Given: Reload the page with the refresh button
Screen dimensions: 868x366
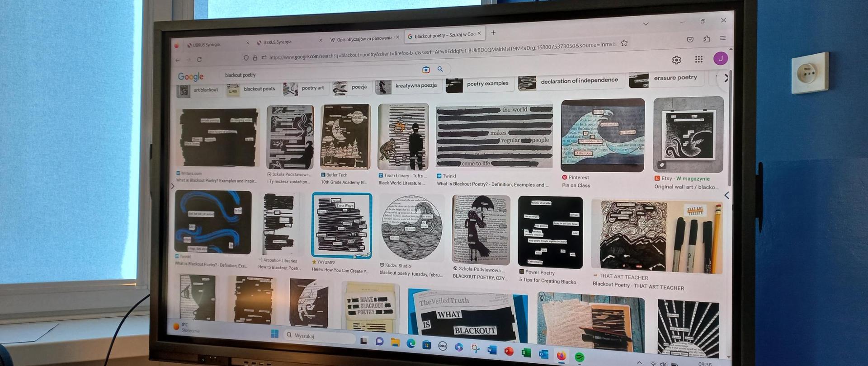Looking at the screenshot, I should tap(199, 60).
